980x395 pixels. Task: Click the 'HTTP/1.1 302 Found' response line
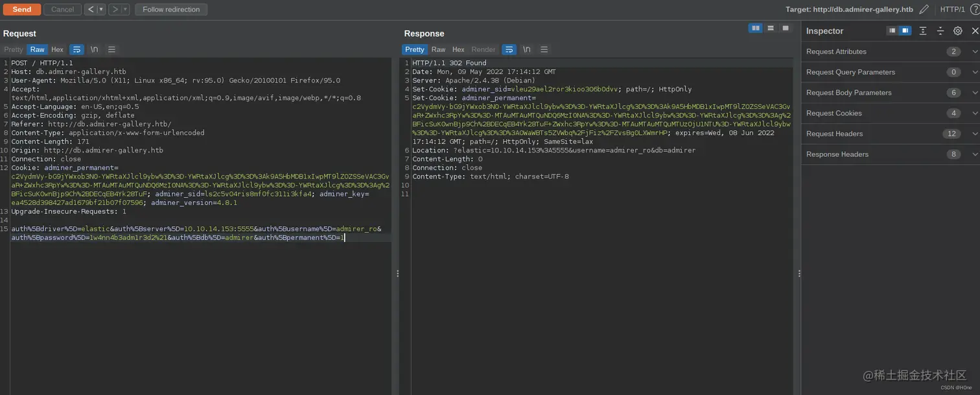click(x=449, y=63)
